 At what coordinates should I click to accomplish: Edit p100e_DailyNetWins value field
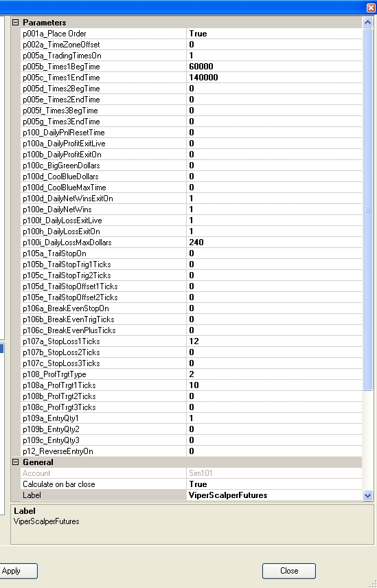[x=274, y=210]
